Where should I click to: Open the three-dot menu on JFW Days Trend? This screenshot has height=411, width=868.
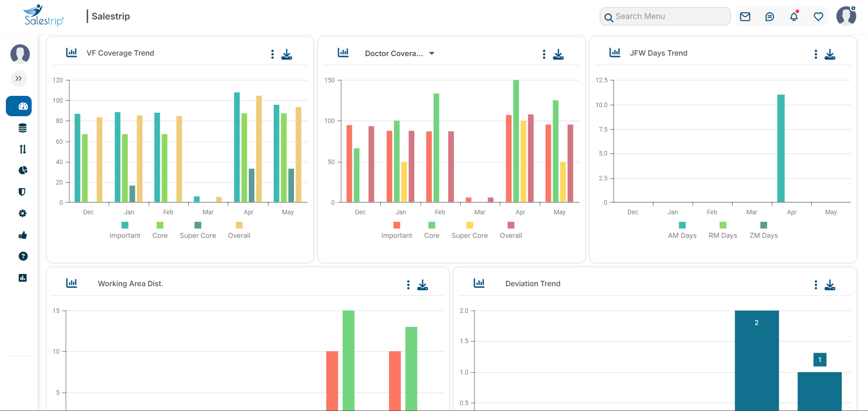[816, 54]
